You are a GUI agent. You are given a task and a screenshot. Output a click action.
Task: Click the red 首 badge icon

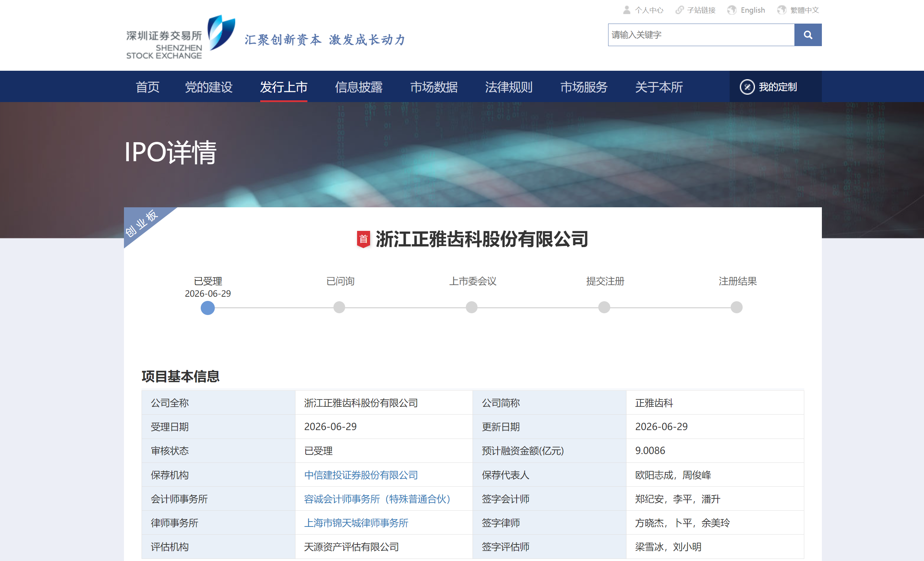pyautogui.click(x=363, y=239)
